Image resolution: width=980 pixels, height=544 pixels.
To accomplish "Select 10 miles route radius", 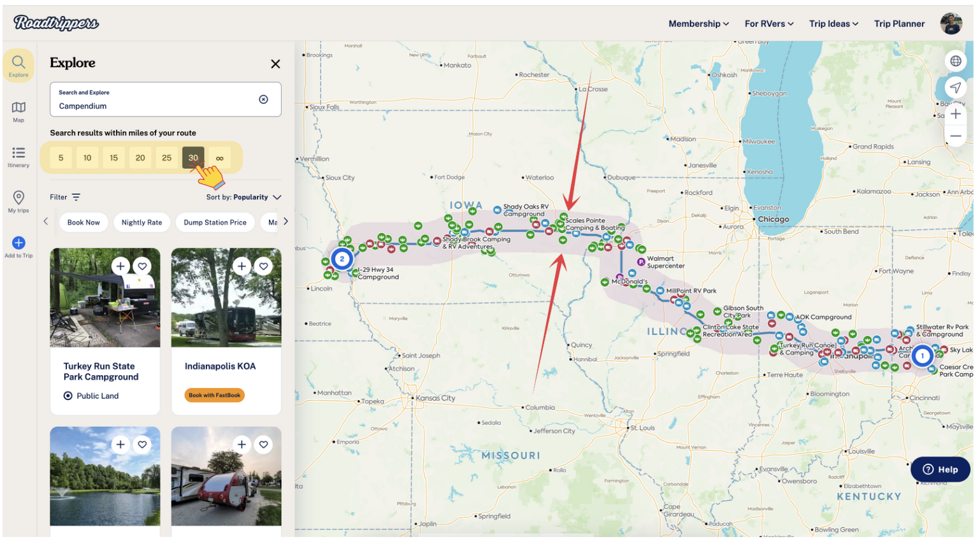I will 87,158.
